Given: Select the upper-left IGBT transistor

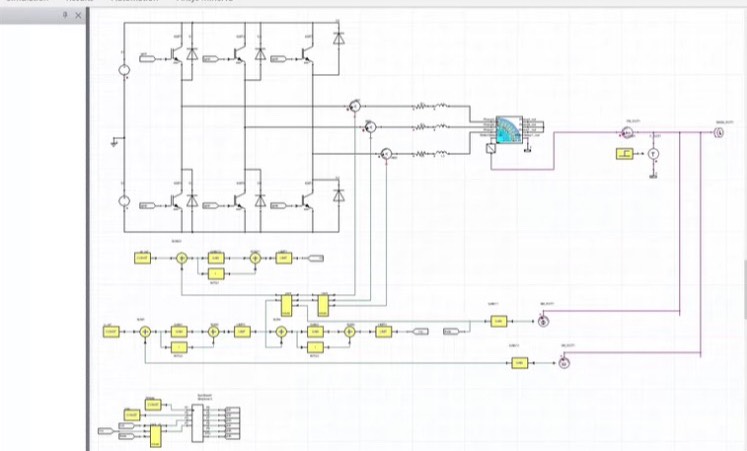Looking at the screenshot, I should pyautogui.click(x=177, y=52).
